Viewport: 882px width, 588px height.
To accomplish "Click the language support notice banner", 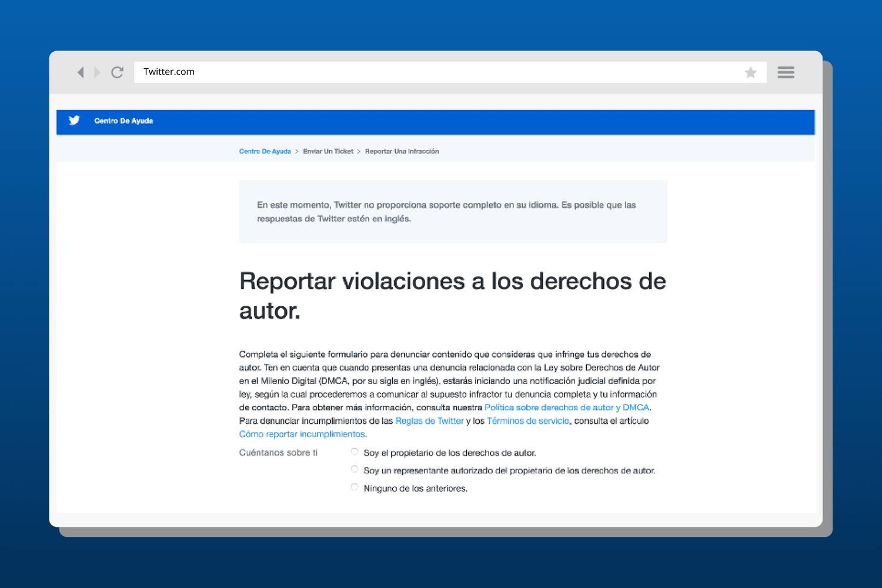I will point(453,212).
